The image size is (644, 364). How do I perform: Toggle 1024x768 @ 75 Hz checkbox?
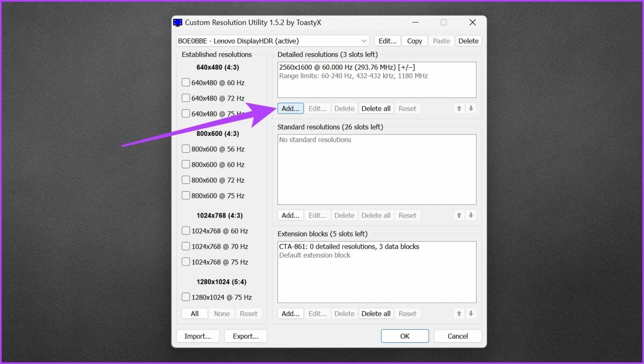point(186,262)
